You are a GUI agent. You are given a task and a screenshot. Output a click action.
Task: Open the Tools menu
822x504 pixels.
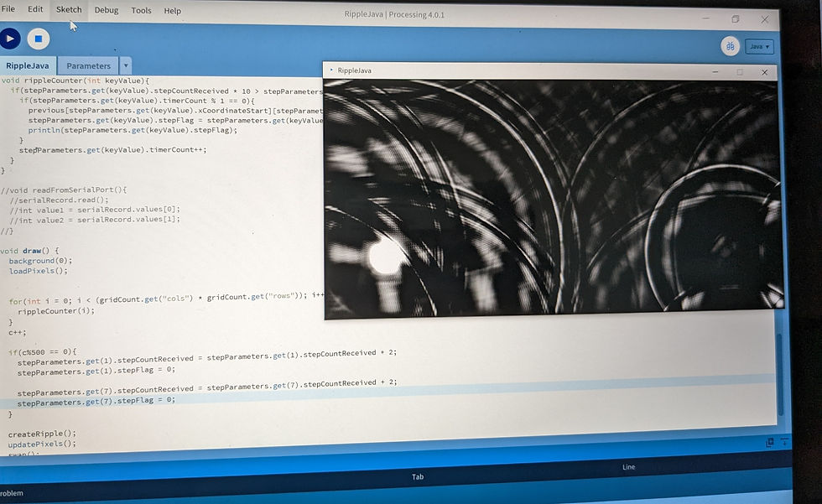(x=141, y=10)
